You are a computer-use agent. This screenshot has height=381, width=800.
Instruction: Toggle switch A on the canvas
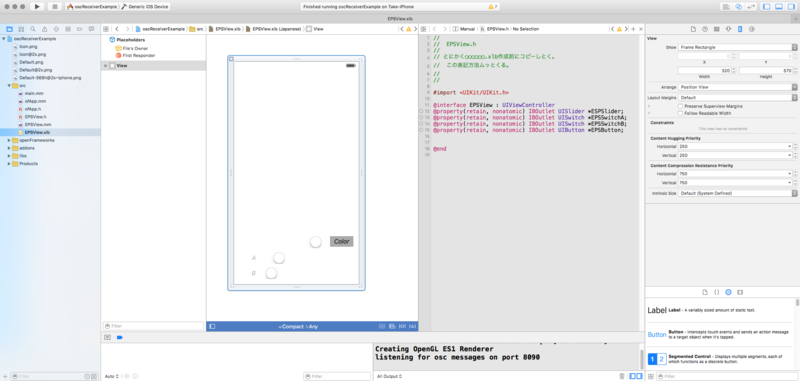[279, 258]
